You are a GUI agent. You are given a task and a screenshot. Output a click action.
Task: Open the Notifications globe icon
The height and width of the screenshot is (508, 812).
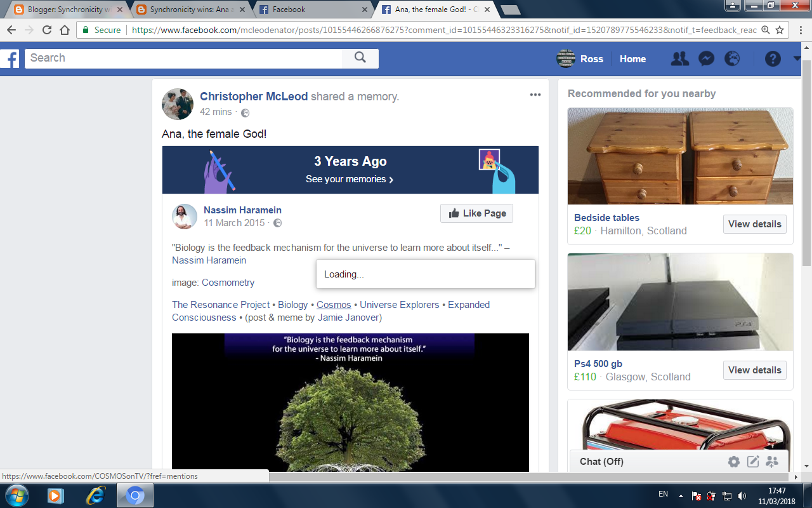click(732, 59)
